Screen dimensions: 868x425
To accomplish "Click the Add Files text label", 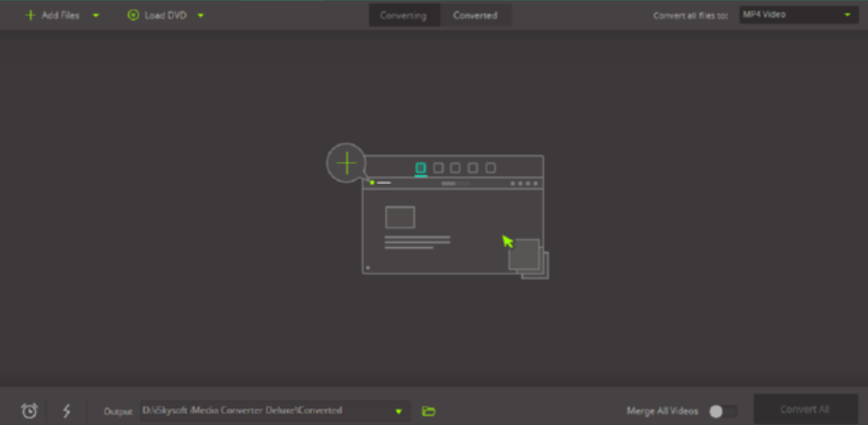I will point(60,16).
